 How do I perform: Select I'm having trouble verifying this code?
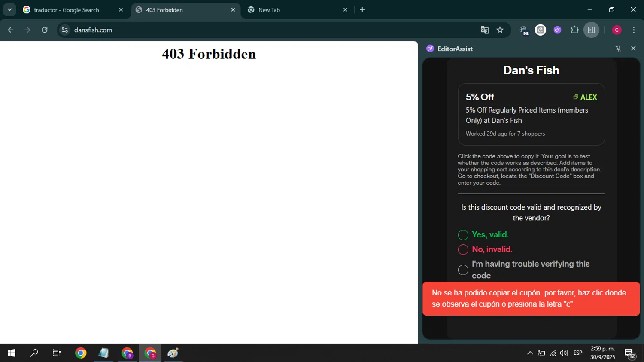coord(463,270)
